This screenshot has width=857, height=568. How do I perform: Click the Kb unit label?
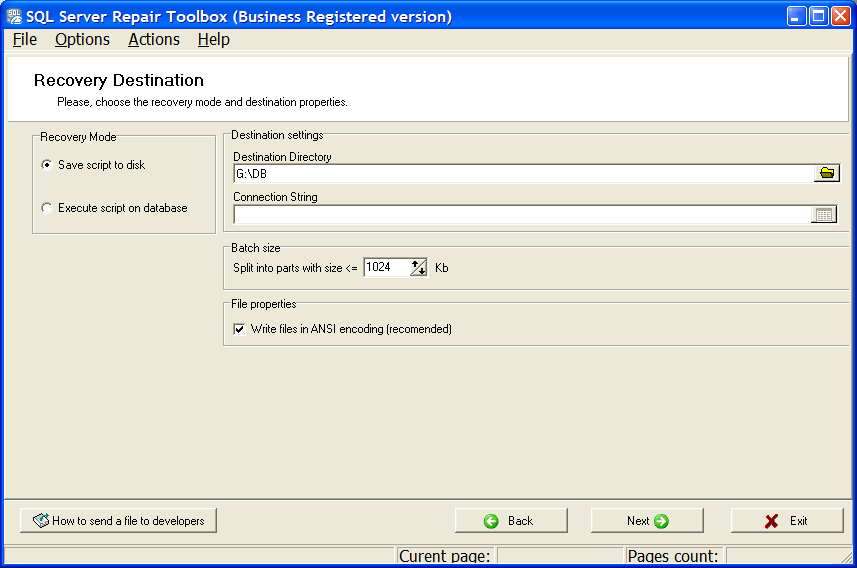[442, 268]
